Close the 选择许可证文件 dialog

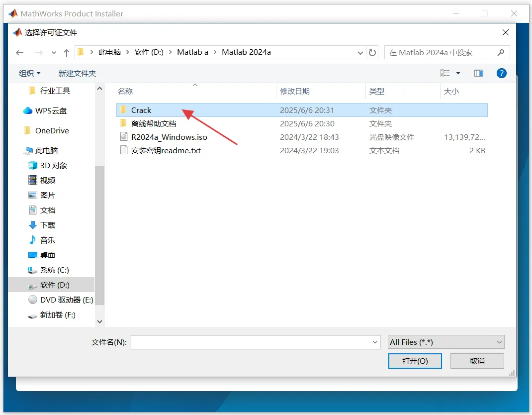506,33
